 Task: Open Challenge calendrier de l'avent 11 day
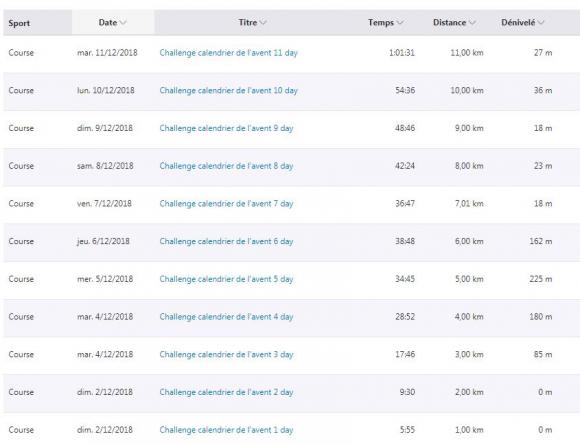coord(229,53)
